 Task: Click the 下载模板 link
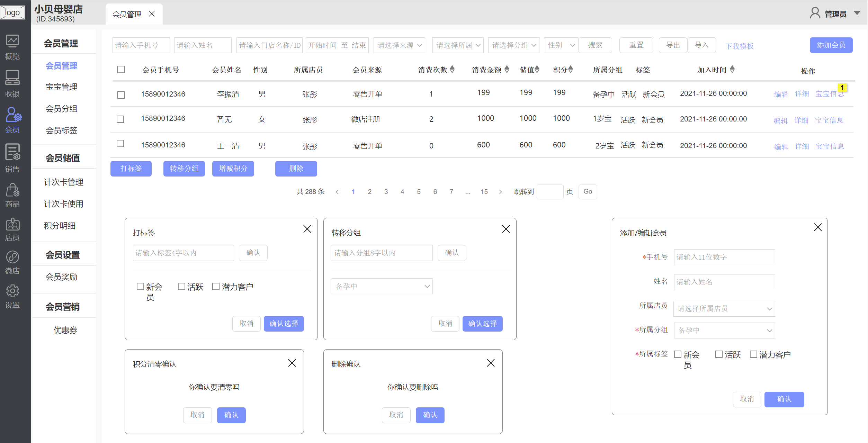pos(740,46)
